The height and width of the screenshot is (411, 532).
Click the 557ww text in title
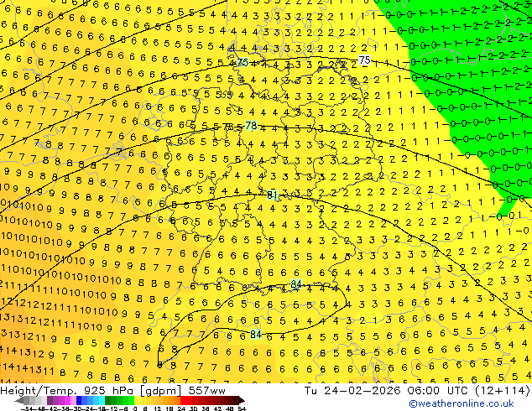click(206, 391)
